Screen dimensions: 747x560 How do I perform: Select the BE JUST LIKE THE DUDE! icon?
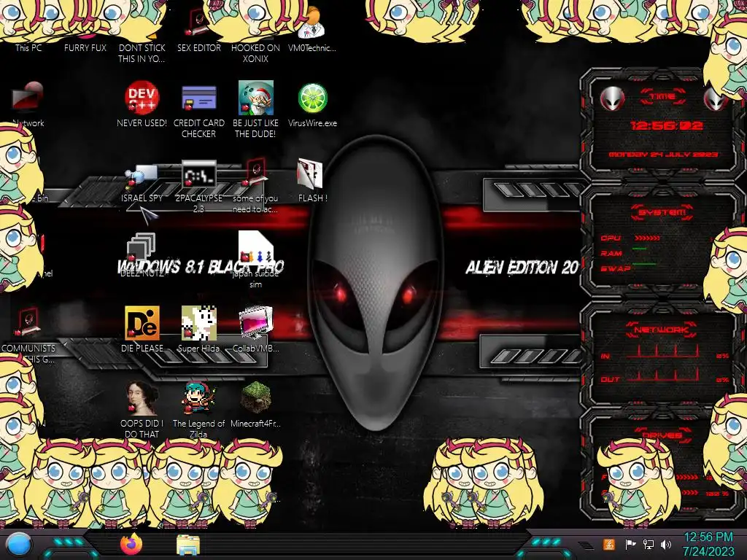[256, 98]
